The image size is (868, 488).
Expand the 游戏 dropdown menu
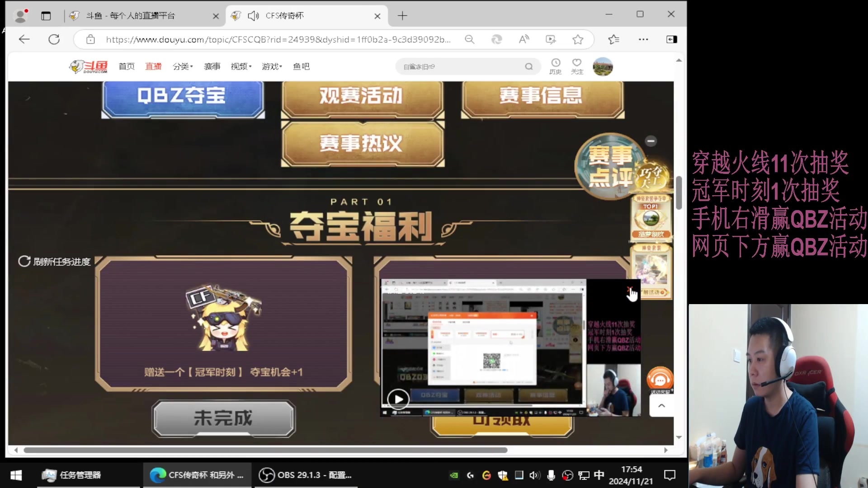(272, 66)
